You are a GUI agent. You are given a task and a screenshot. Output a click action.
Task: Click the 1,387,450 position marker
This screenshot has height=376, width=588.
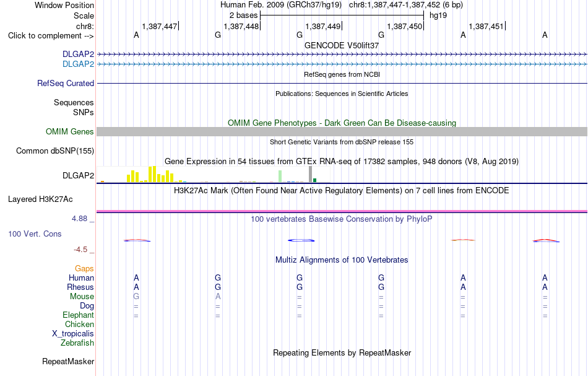[x=405, y=26]
